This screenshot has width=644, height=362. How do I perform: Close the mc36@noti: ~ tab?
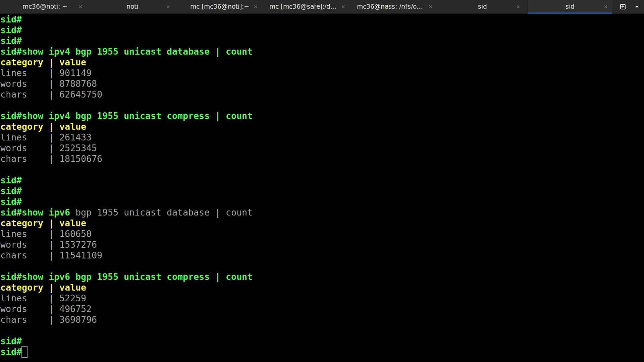[80, 7]
